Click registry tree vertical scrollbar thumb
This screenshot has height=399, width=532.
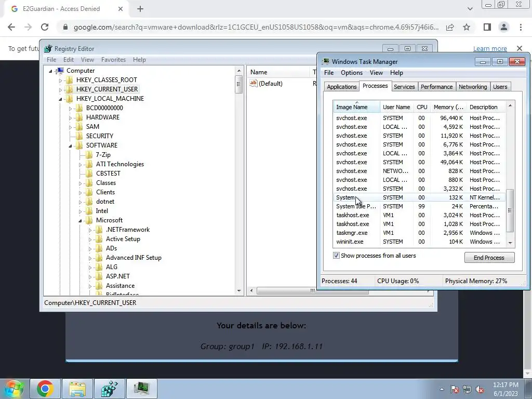coord(239,85)
